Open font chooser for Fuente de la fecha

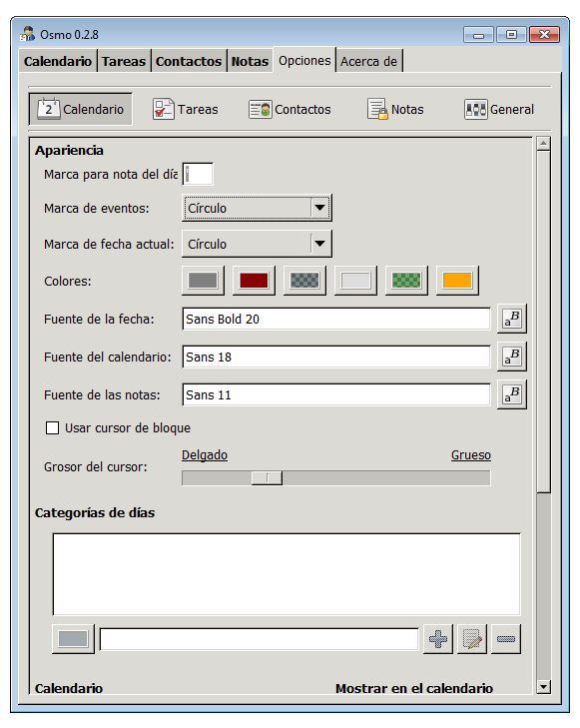click(512, 319)
